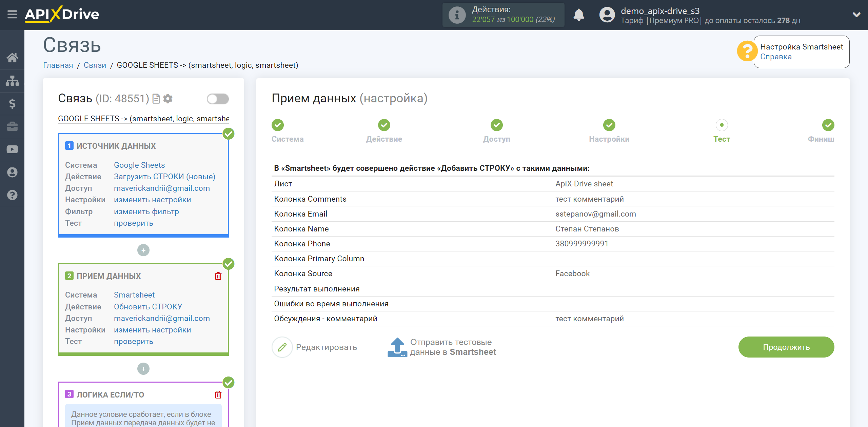The height and width of the screenshot is (427, 868).
Task: Click the Facebook source value
Action: click(x=573, y=273)
